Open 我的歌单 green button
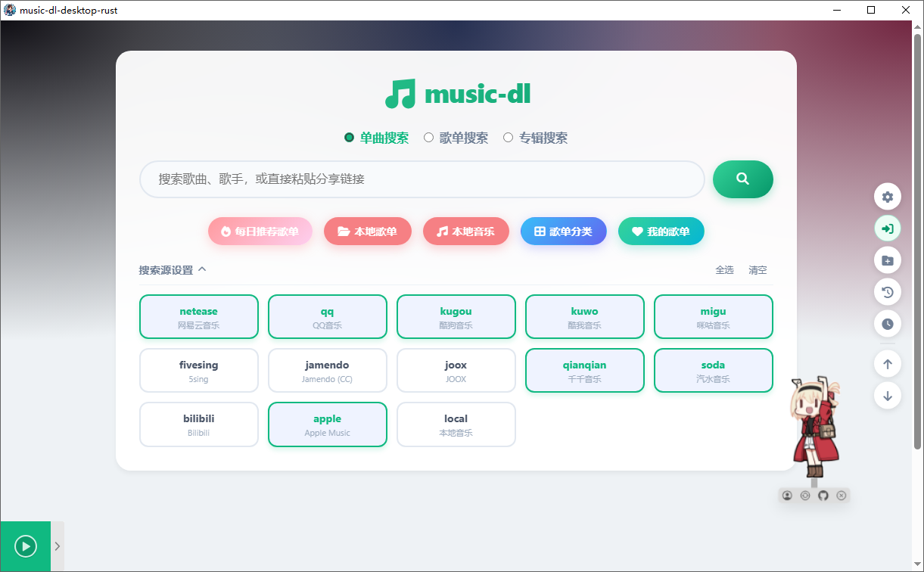 661,232
